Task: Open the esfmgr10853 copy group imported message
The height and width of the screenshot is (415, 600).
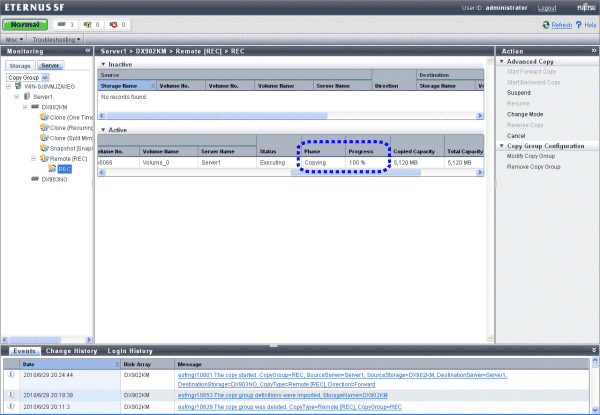Action: [x=283, y=395]
